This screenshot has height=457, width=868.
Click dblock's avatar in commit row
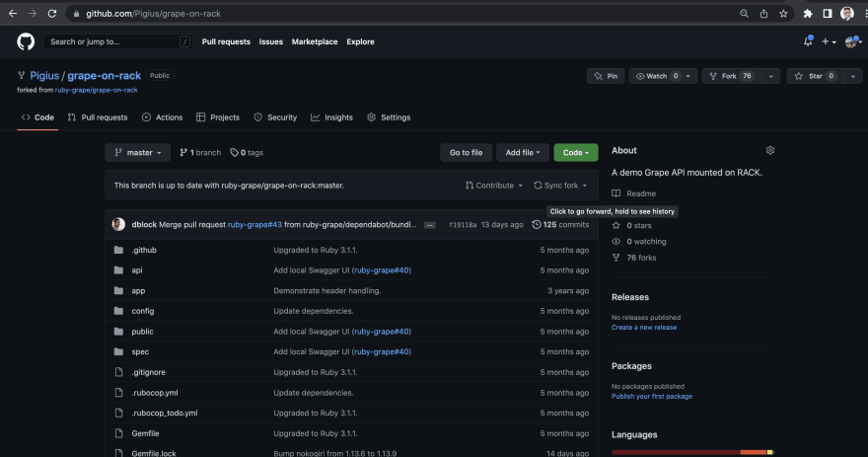(x=118, y=224)
